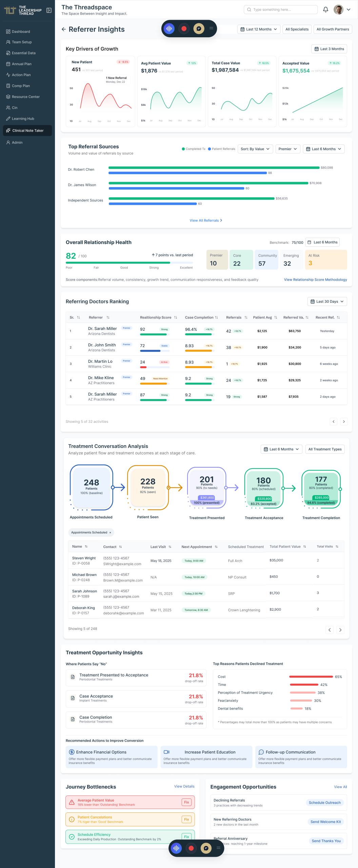Screen dimensions: 358x868
Task: Open Clinical Note Taker in sidebar
Action: [x=27, y=131]
